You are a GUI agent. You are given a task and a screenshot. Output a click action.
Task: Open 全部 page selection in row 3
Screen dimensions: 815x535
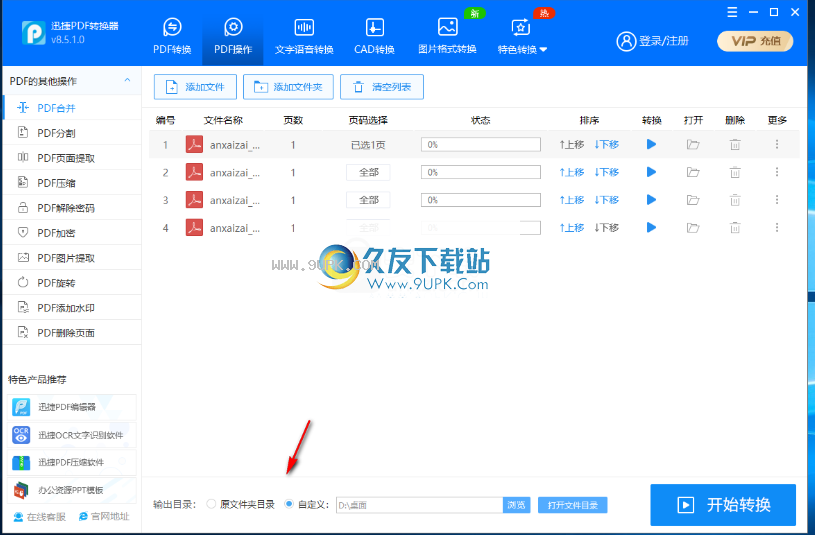click(x=368, y=200)
